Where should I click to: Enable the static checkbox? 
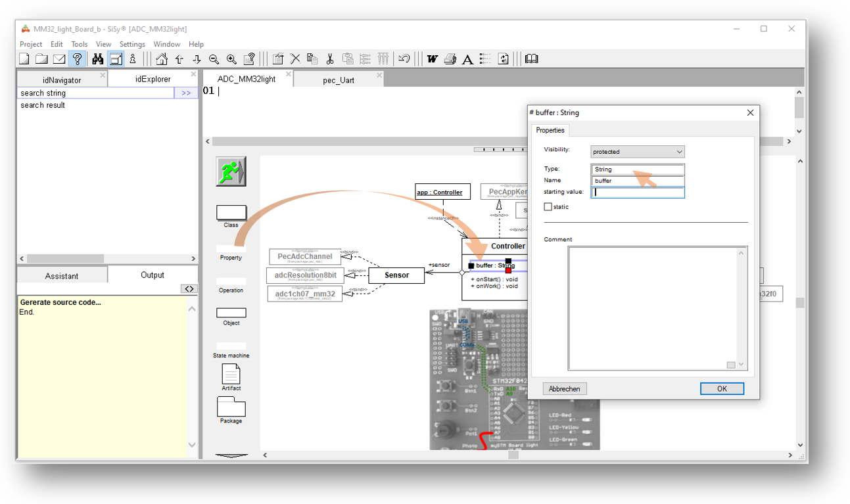[x=548, y=207]
